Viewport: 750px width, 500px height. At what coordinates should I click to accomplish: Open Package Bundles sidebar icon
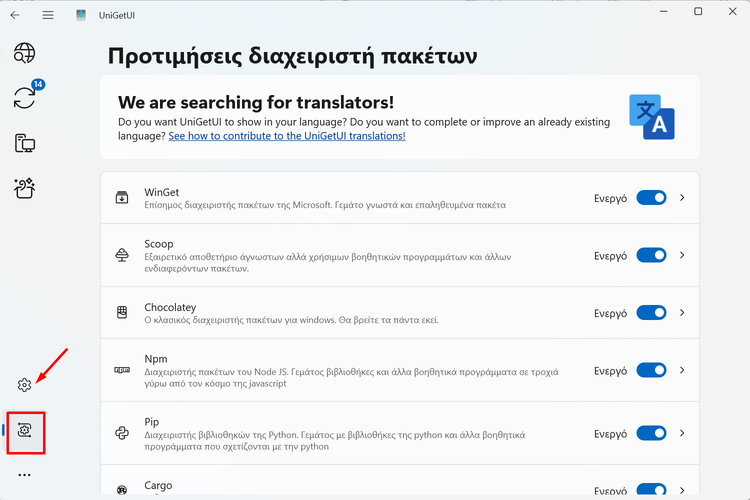click(24, 188)
